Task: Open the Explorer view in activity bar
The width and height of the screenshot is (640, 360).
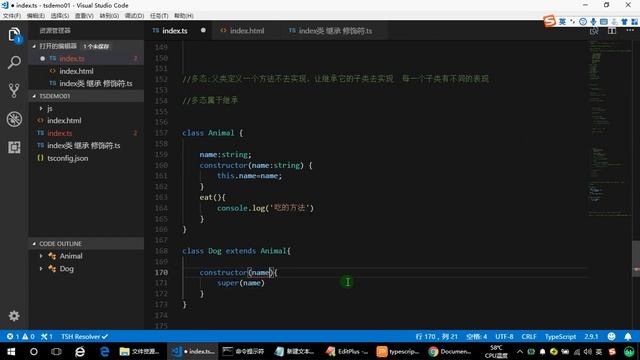Action: [14, 35]
